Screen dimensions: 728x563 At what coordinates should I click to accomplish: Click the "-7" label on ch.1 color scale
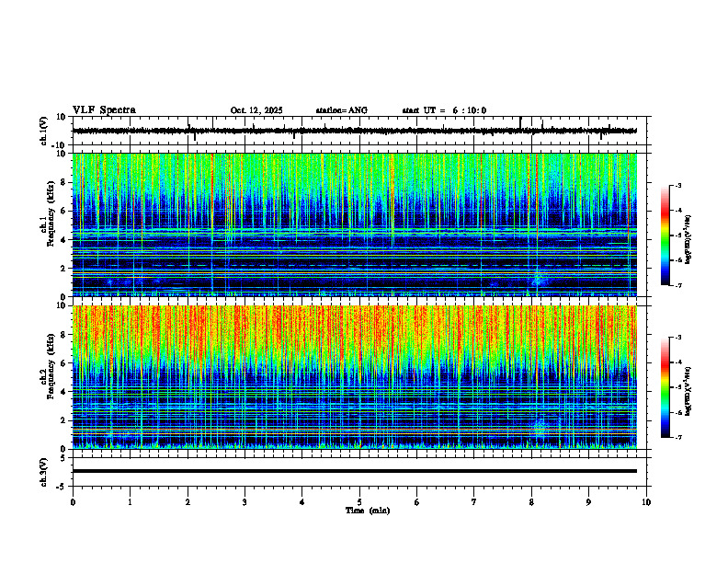pyautogui.click(x=678, y=285)
